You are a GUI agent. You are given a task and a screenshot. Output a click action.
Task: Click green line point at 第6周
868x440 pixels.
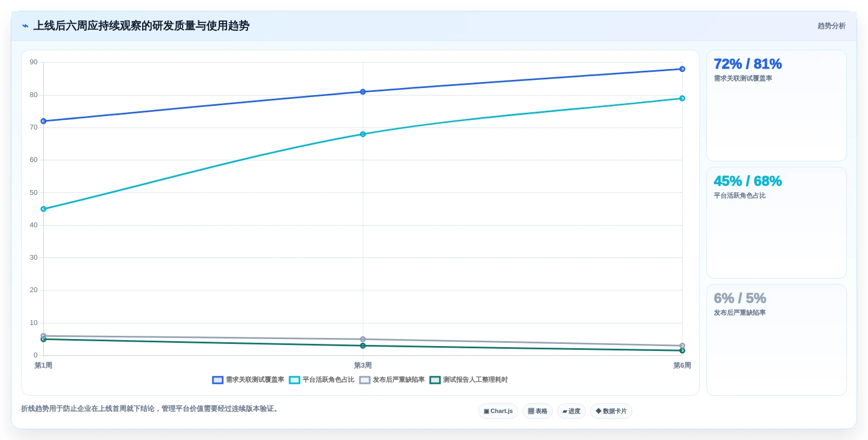[682, 350]
